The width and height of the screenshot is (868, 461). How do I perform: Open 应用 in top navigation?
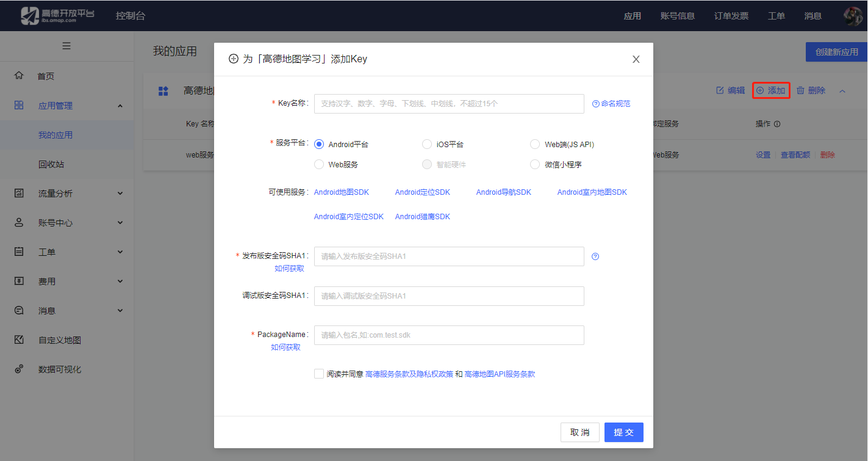tap(633, 16)
